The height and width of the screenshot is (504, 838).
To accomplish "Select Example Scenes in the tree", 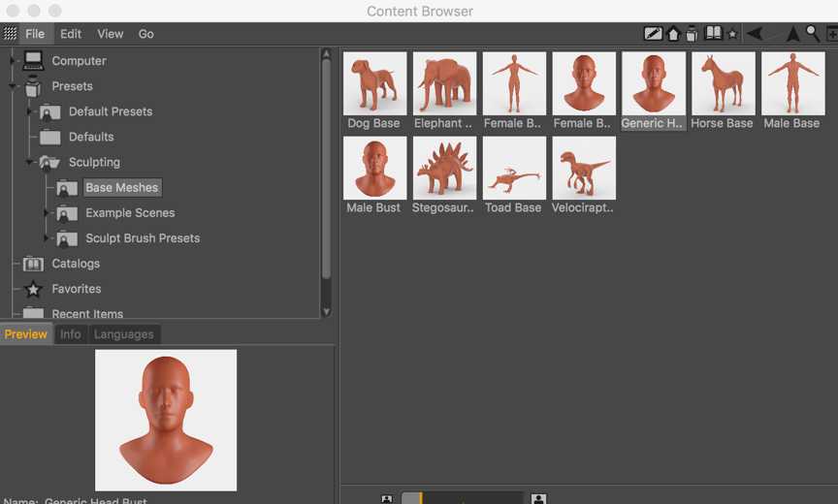I will pos(130,213).
